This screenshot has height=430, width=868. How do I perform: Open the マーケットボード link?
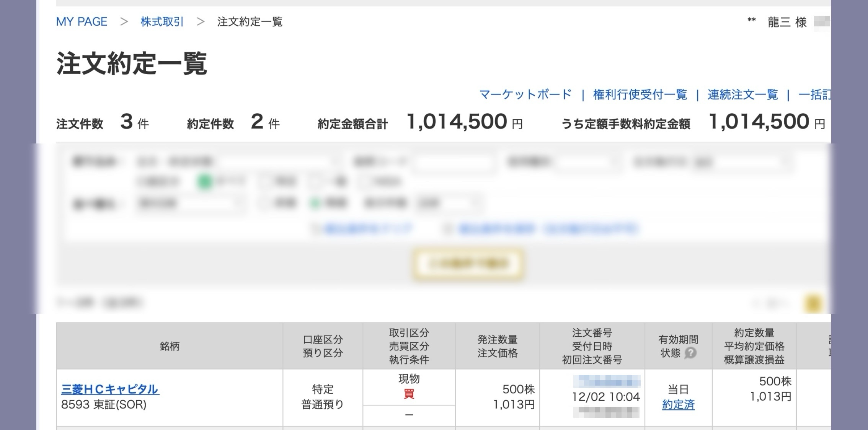[525, 95]
